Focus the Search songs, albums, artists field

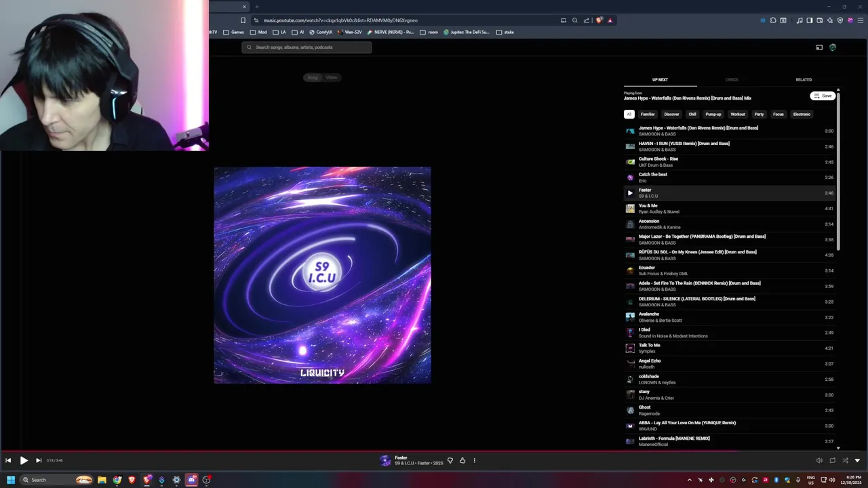click(x=307, y=47)
